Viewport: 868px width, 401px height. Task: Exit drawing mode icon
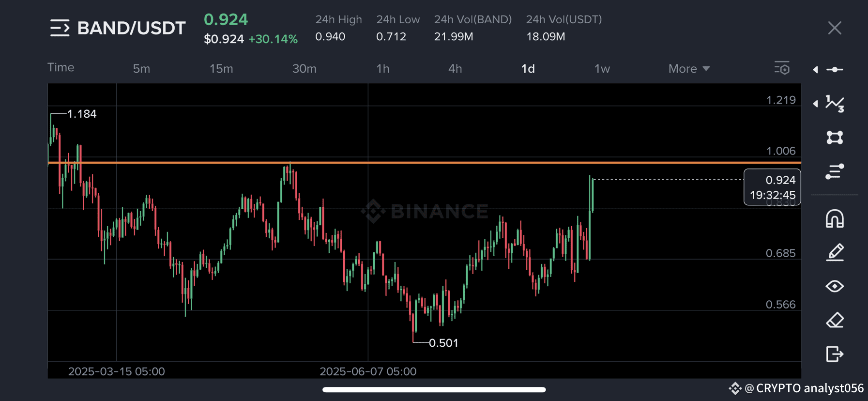click(835, 354)
